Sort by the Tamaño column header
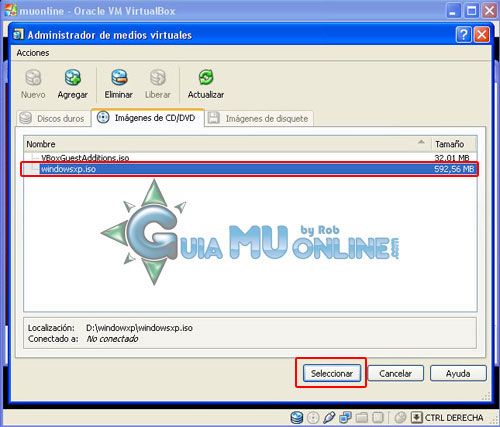500x427 pixels. click(453, 144)
